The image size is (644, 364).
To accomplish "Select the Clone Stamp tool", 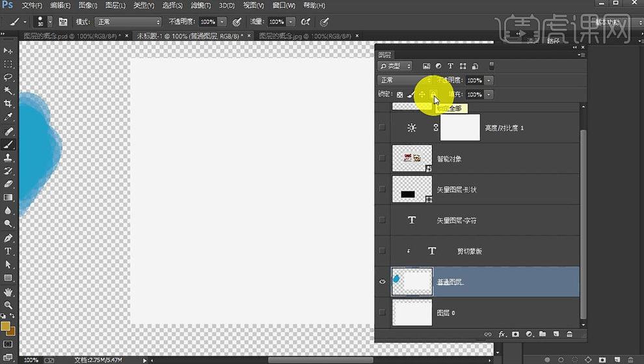I will [8, 158].
